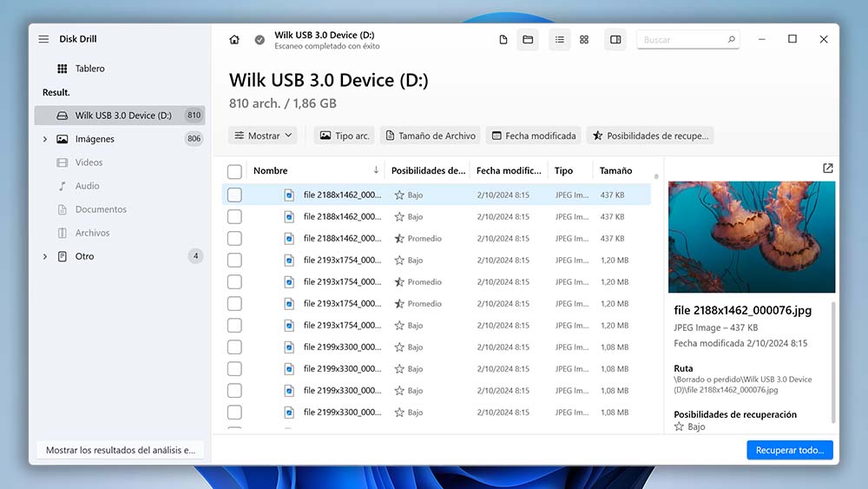Click the "810 arch. / 1,86 GB" summary

(283, 103)
